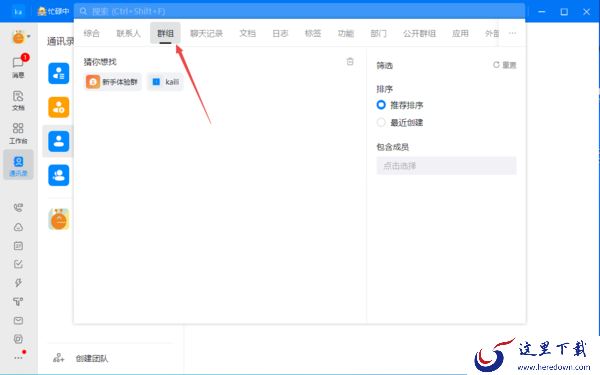Switch to the 日志 tab
Screen dimensions: 600x375
coord(280,33)
